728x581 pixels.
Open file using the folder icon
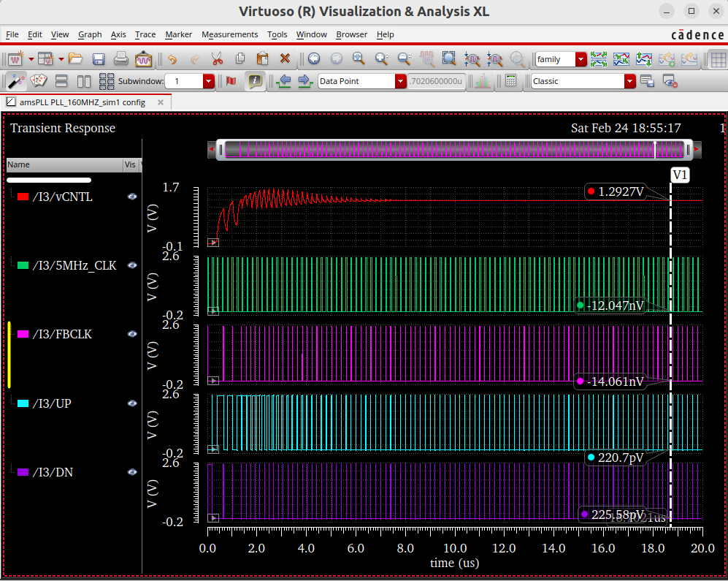point(76,59)
